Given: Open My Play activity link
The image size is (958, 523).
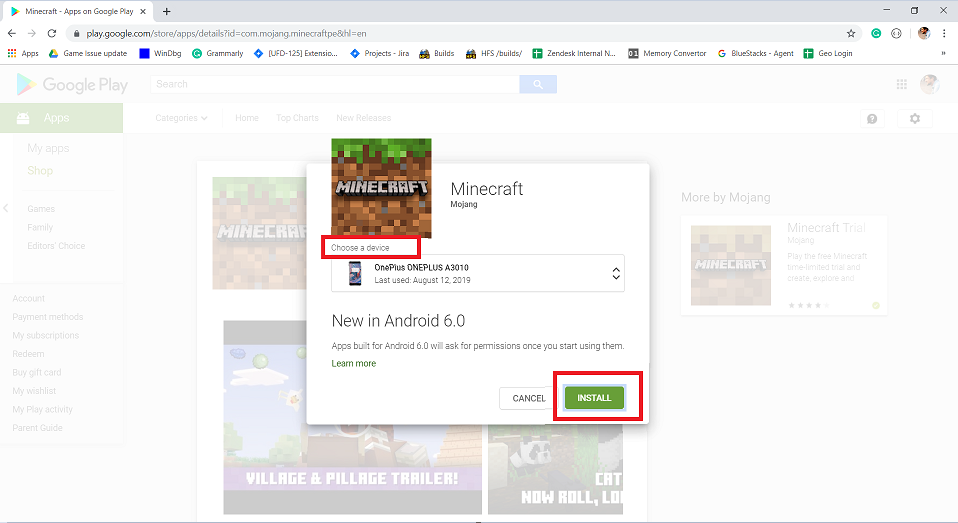Looking at the screenshot, I should pos(42,409).
